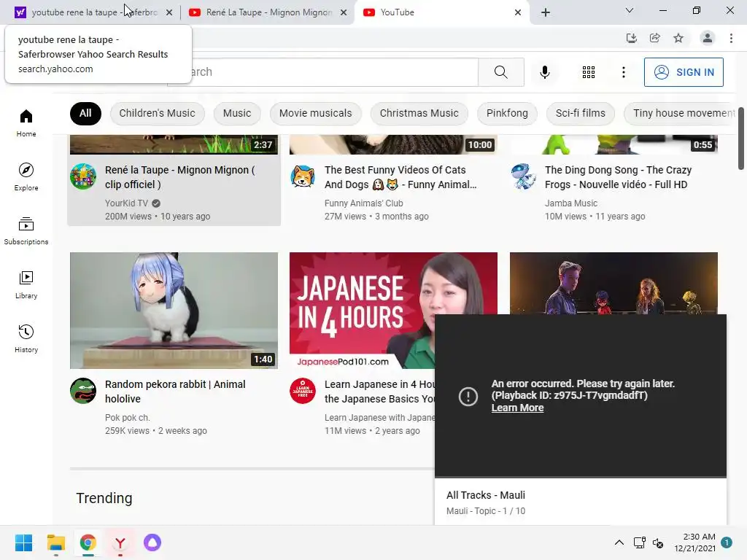Click the YouTube search input field

[322, 72]
